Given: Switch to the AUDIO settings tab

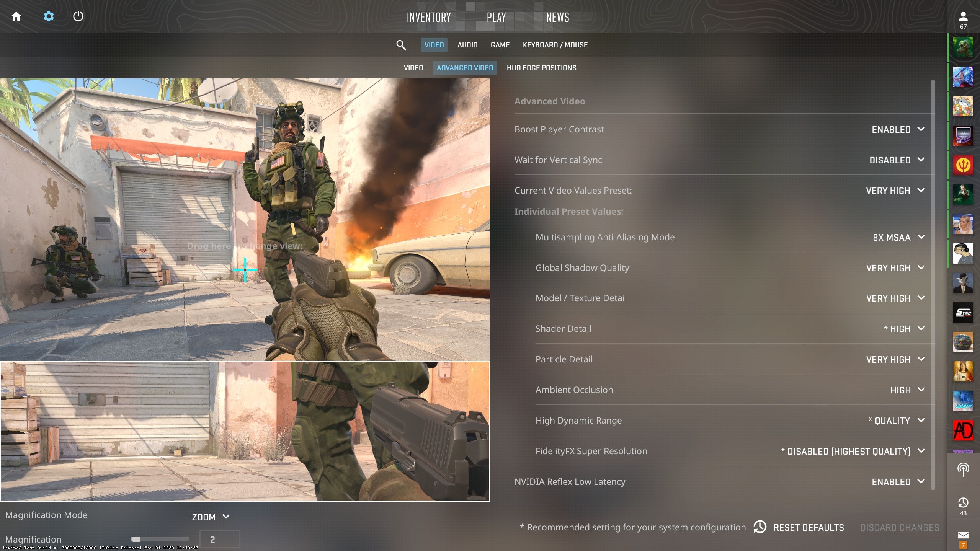Looking at the screenshot, I should [x=467, y=44].
